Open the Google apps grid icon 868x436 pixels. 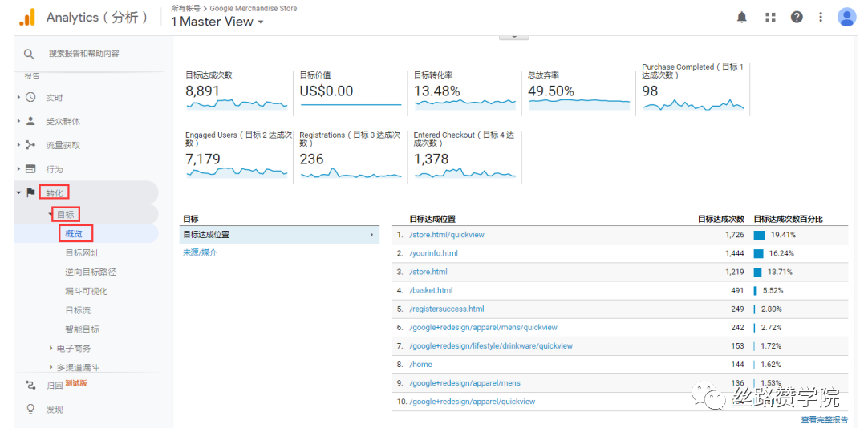(770, 17)
